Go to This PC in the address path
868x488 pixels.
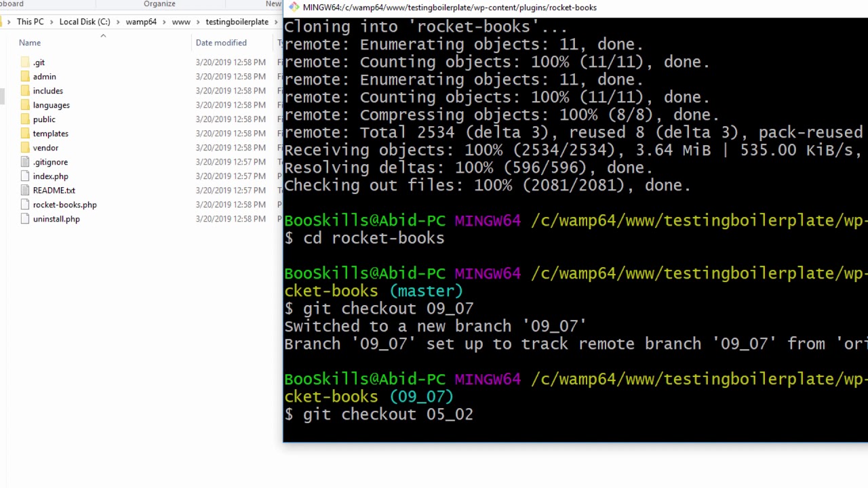(x=31, y=22)
